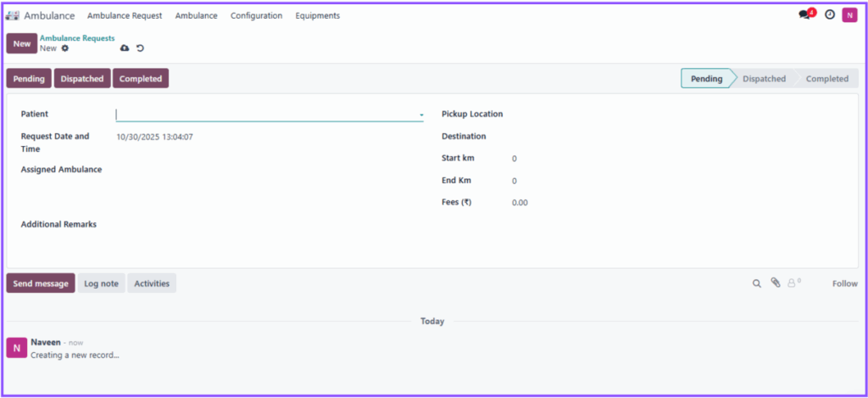Search messages with magnifier icon in chatter
Image resolution: width=868 pixels, height=398 pixels.
(757, 283)
